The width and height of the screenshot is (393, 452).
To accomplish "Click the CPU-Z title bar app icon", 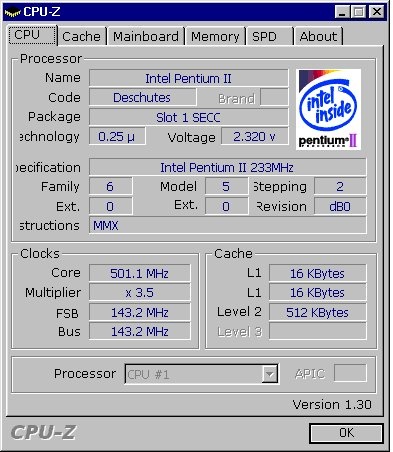I will (12, 12).
